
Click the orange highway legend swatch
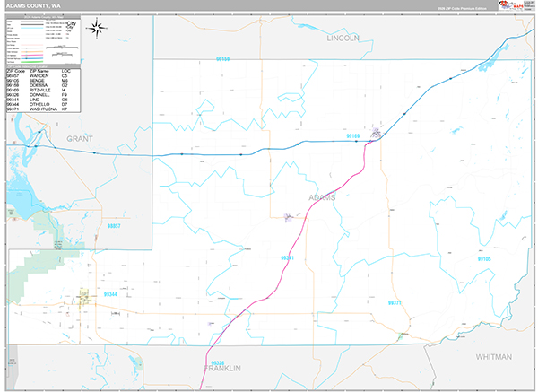point(32,52)
